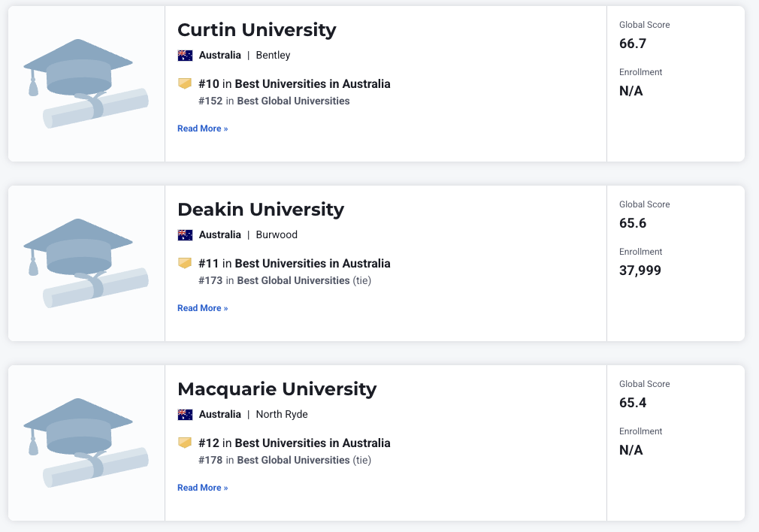The width and height of the screenshot is (759, 532).
Task: Click Australian flag icon beside North Ryde
Action: coord(185,414)
